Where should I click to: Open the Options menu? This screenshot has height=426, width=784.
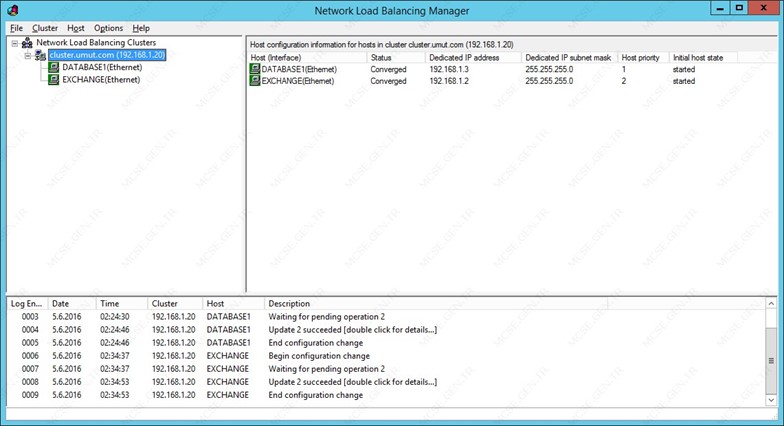[108, 28]
